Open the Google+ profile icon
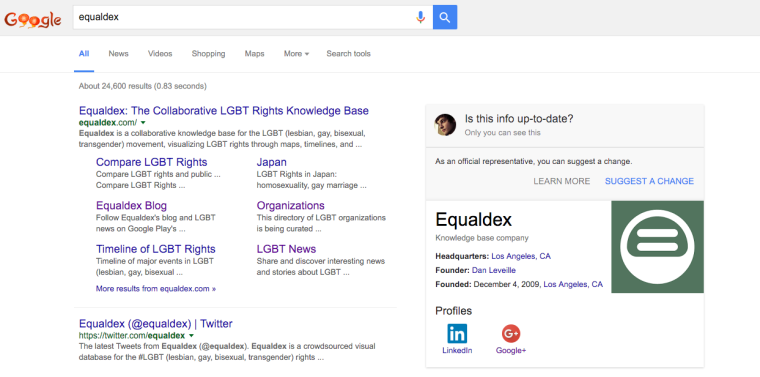The image size is (760, 377). [x=511, y=333]
